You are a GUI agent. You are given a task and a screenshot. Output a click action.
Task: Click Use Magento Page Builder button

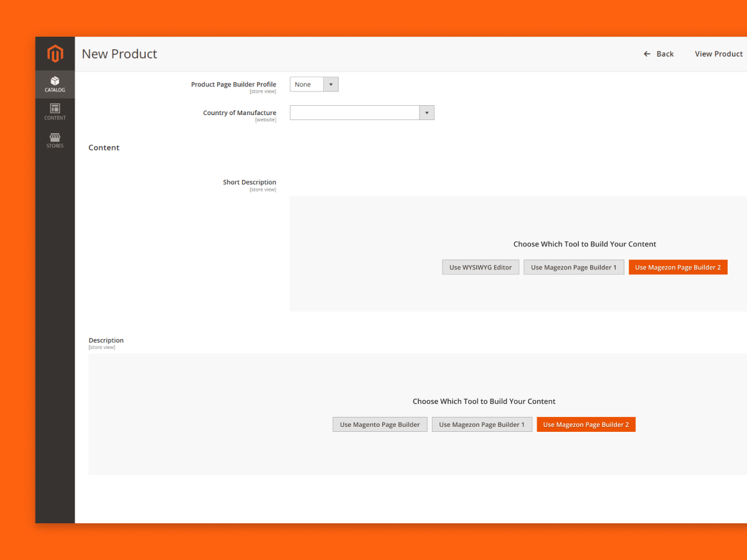[380, 425]
